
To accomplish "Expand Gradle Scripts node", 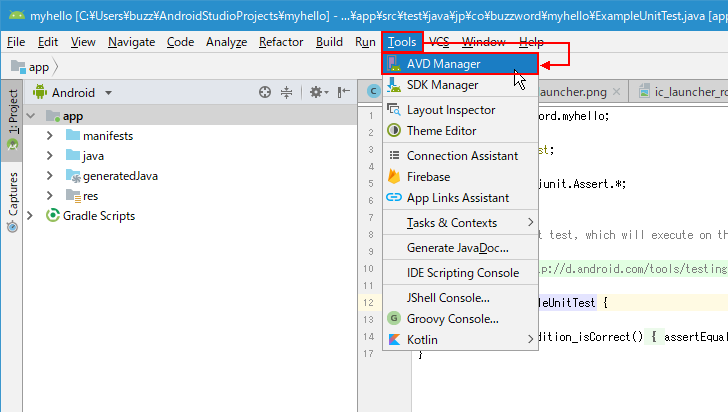I will pos(30,216).
